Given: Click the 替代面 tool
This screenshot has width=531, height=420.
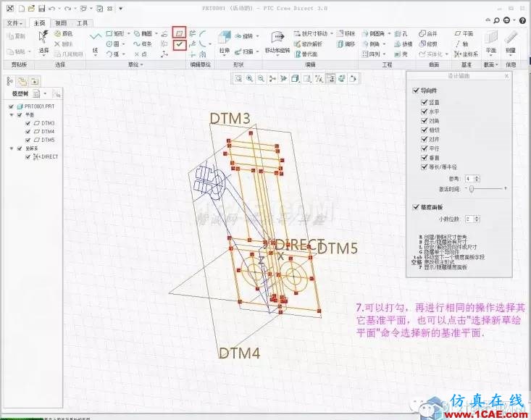Looking at the screenshot, I should click(x=306, y=54).
